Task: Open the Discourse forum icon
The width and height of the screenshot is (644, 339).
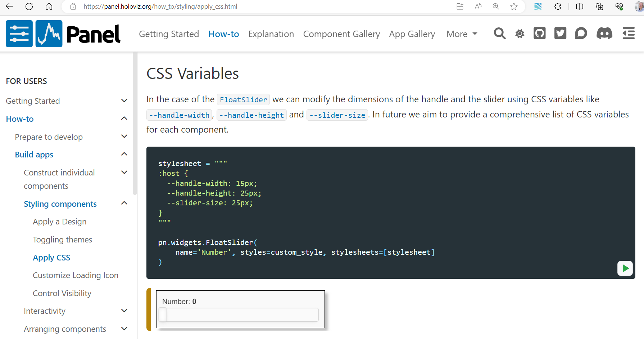Action: pos(581,34)
